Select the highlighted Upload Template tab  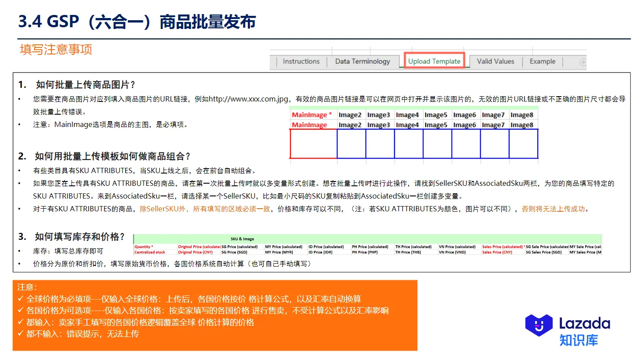click(434, 61)
